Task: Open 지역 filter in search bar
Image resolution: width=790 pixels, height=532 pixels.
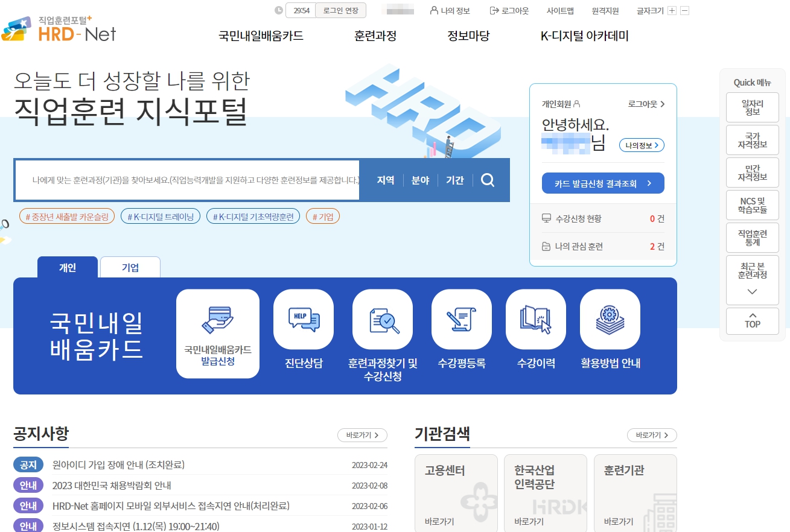Action: [386, 180]
